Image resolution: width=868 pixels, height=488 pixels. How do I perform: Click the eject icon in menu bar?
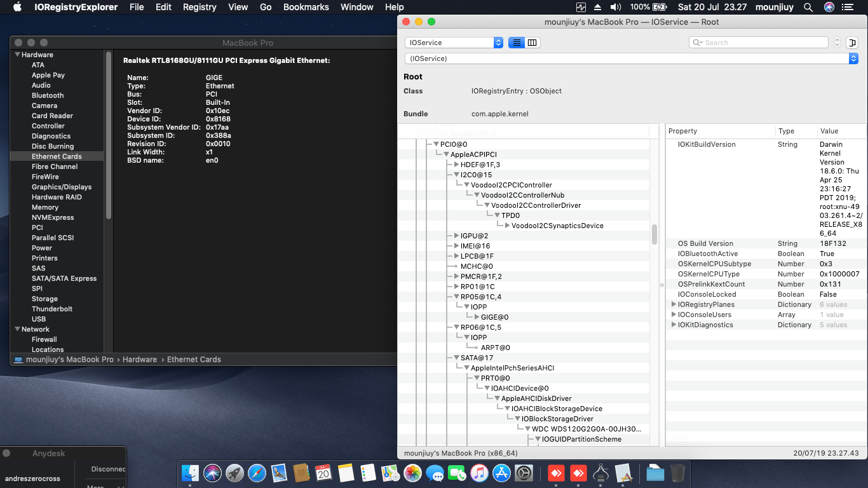(598, 7)
